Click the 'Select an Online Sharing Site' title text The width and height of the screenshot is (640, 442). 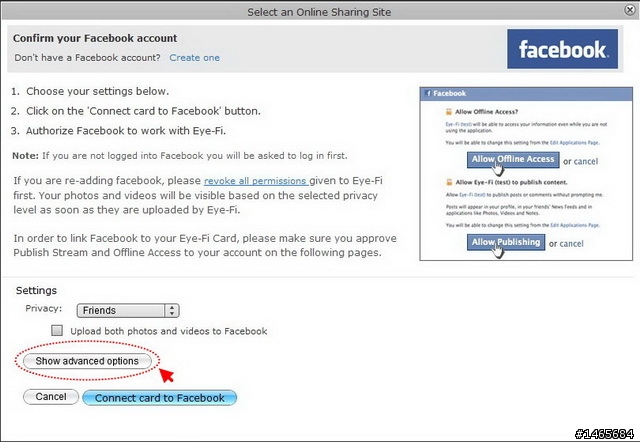coord(319,12)
